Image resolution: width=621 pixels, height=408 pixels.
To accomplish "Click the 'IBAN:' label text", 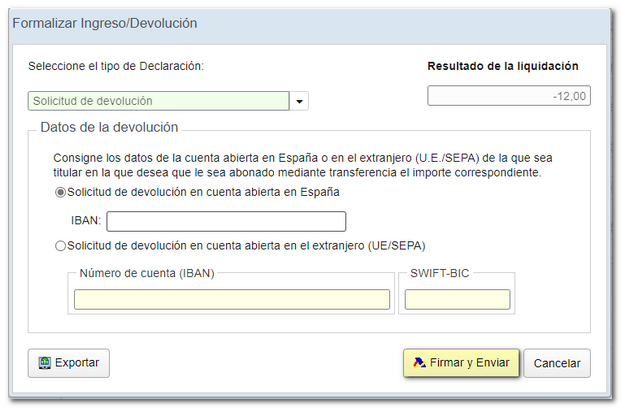I will (84, 221).
